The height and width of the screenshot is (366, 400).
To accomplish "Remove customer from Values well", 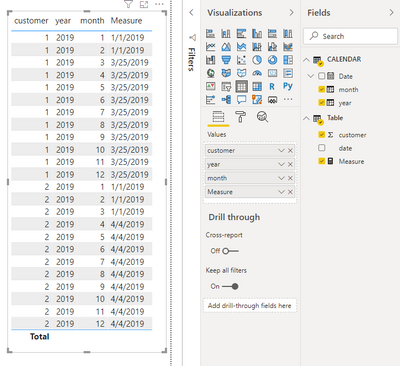I will (x=290, y=151).
